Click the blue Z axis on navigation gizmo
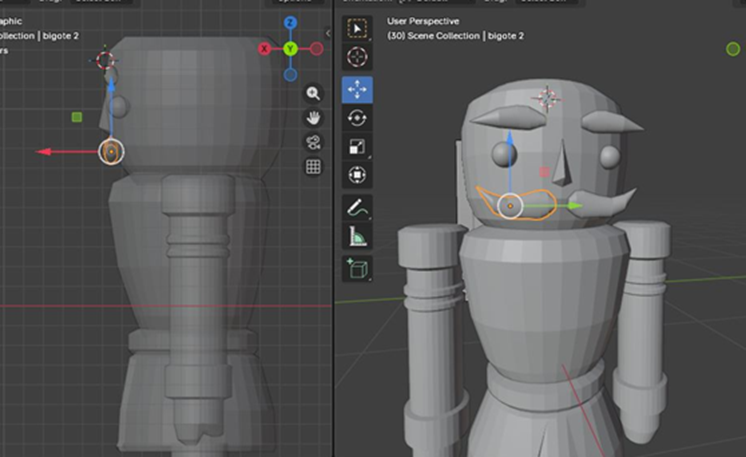 pos(290,23)
